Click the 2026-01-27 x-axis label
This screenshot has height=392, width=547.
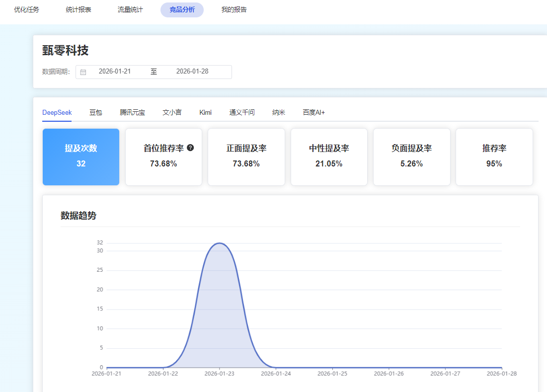coord(445,374)
